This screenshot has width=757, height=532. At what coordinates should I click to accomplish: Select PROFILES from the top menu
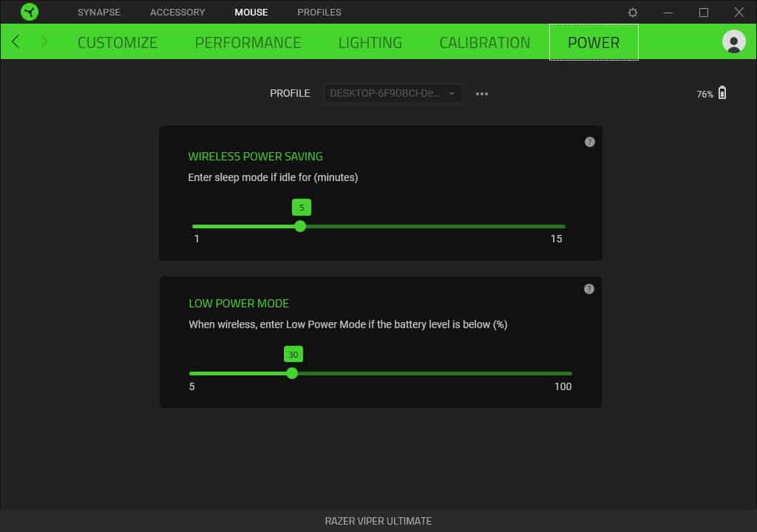(x=319, y=12)
